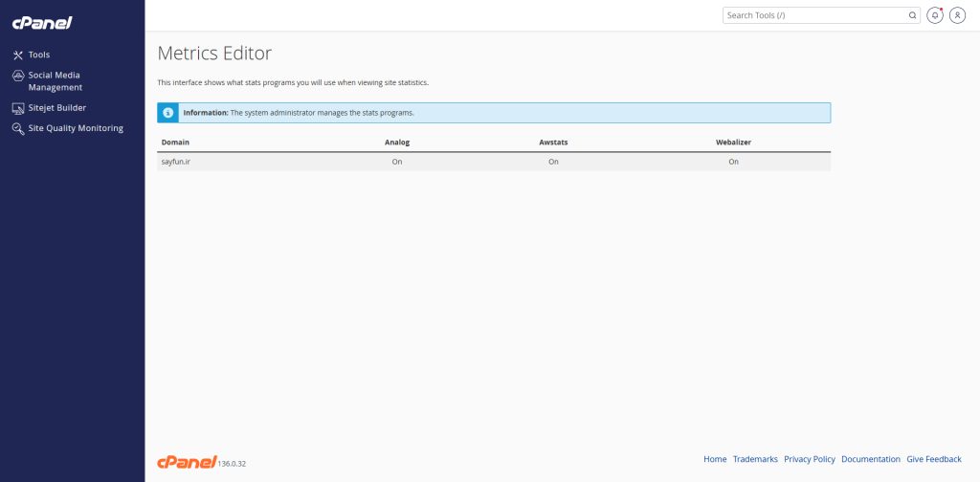
Task: Go to Sitejet Builder
Action: pos(56,108)
